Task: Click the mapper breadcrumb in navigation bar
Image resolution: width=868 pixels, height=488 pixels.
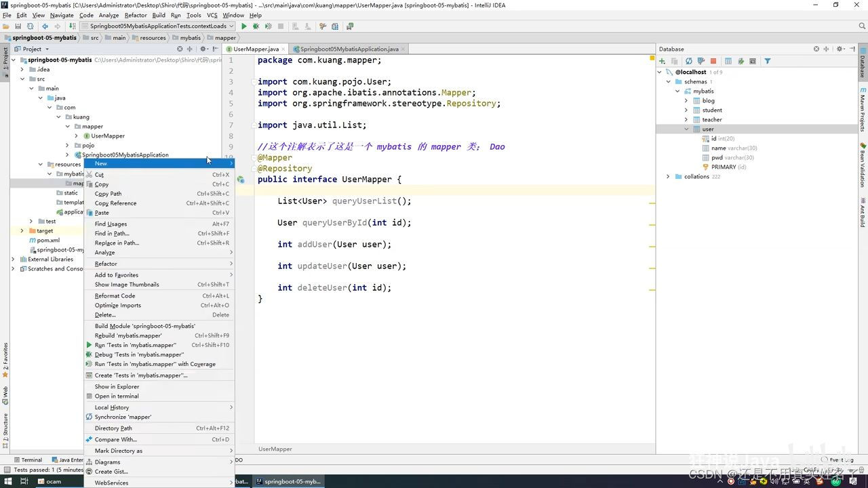Action: 221,37
